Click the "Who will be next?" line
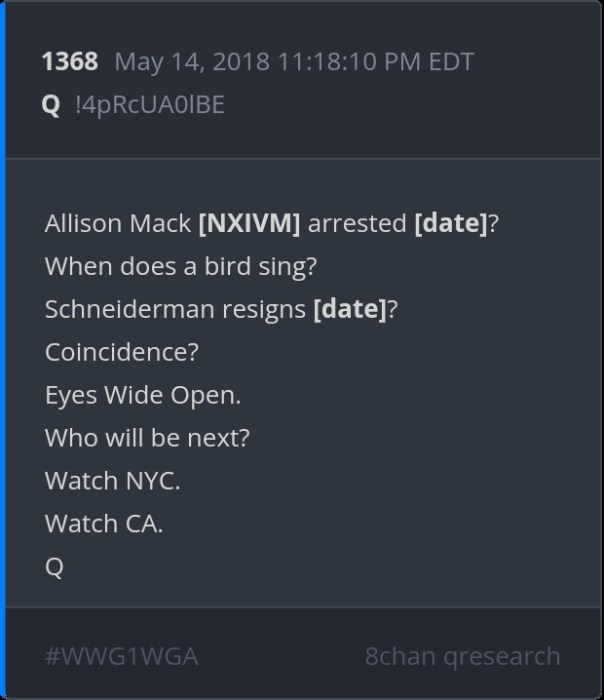Screen dimensions: 604x700 (x=147, y=438)
